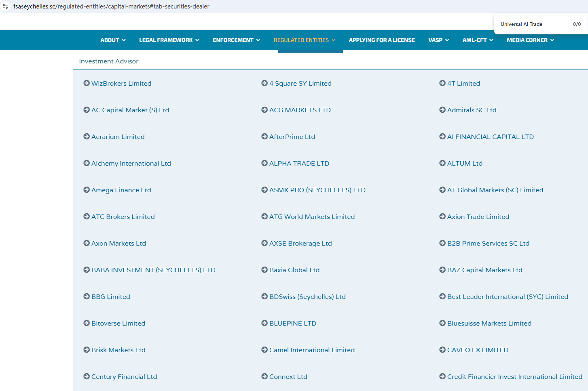
Task: Open the Camel International Limited link
Action: pyautogui.click(x=312, y=350)
